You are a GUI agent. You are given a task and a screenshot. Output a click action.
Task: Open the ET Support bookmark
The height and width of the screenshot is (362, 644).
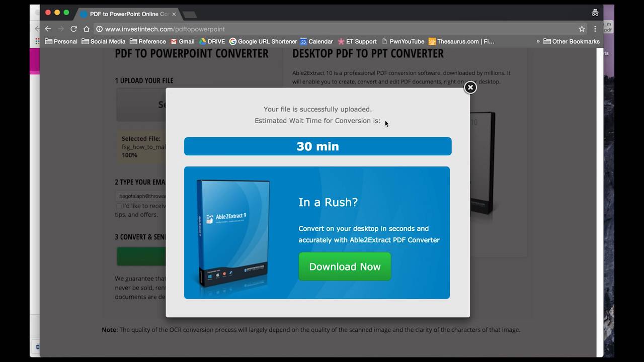coord(357,41)
